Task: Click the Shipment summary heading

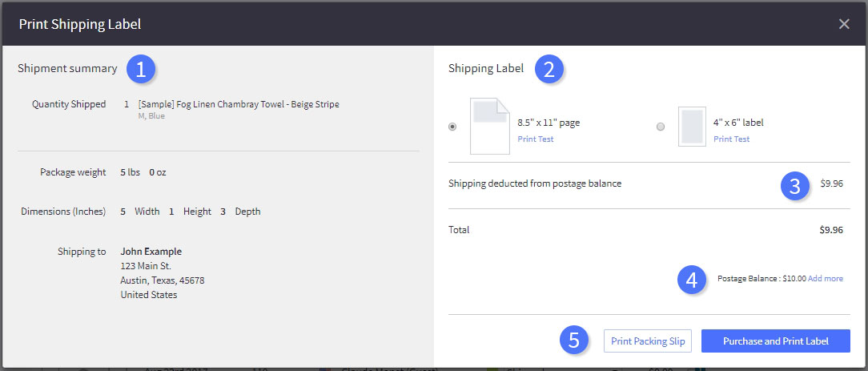Action: [x=67, y=69]
